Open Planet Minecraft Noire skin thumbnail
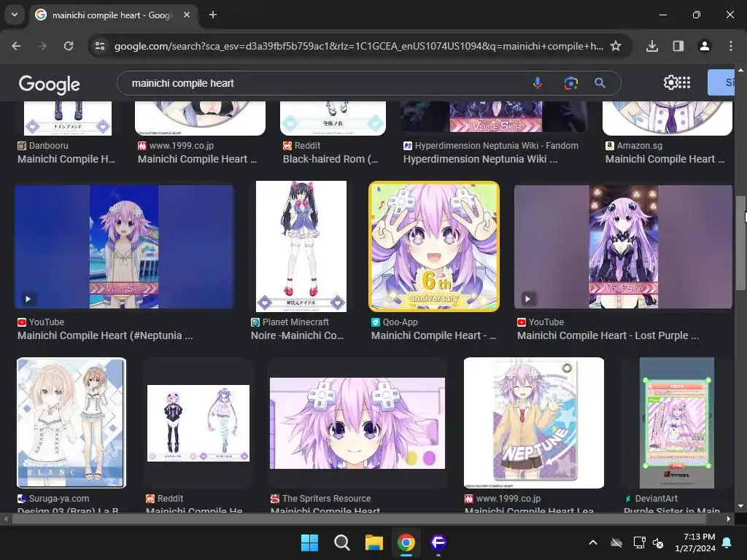 [x=301, y=246]
